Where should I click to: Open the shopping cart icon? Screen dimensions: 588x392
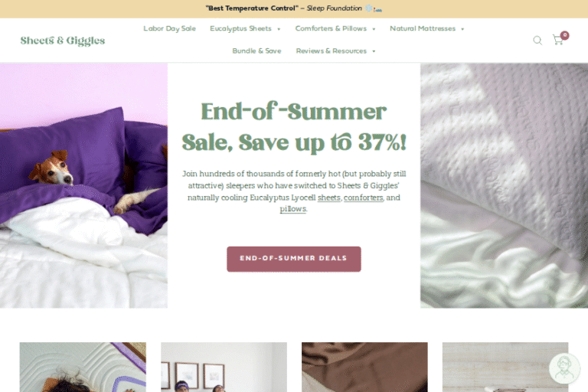(x=558, y=40)
